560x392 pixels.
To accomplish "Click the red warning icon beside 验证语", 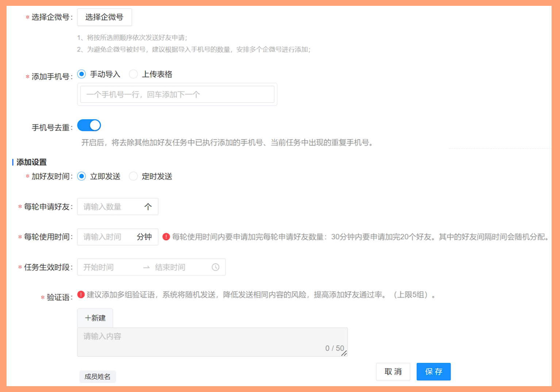I will point(81,295).
